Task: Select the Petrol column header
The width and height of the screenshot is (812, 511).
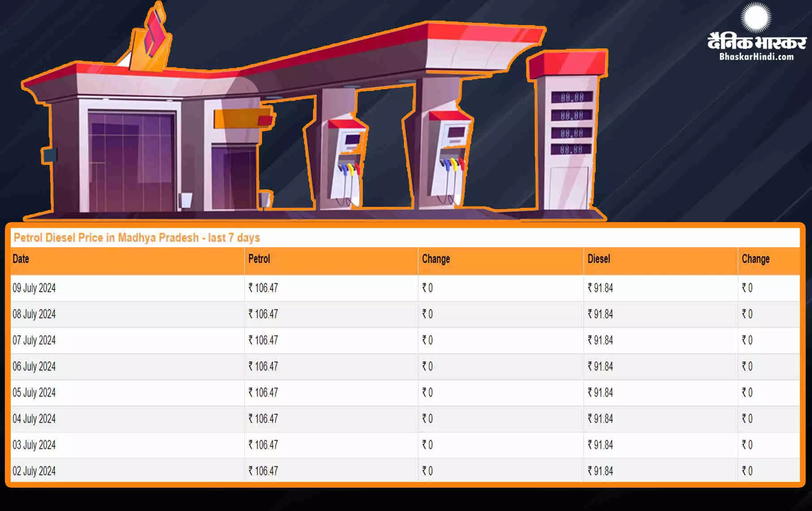Action: click(259, 259)
